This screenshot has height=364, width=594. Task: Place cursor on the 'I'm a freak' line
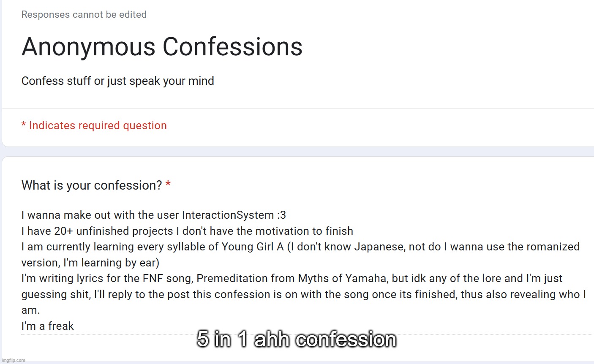[48, 326]
